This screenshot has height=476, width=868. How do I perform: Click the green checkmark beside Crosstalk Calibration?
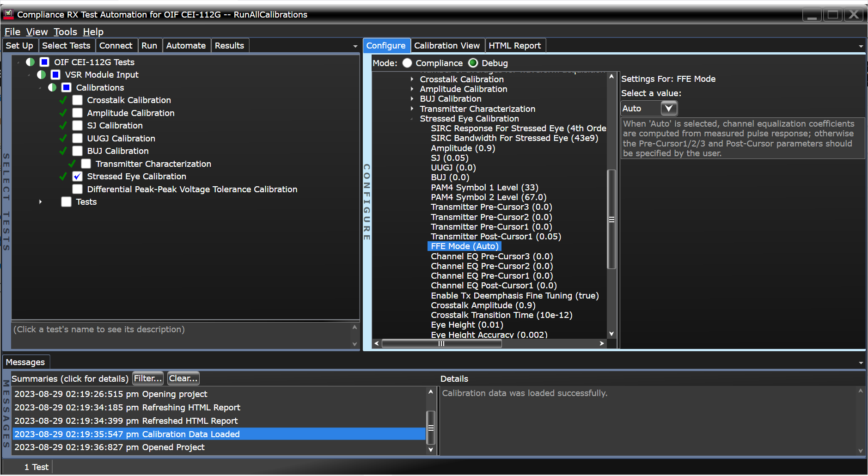point(63,100)
